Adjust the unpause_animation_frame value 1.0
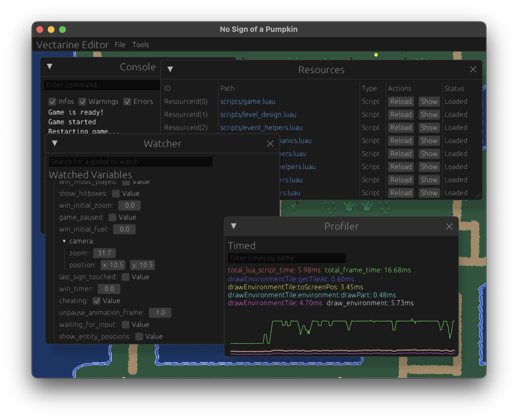This screenshot has width=518, height=420. (160, 313)
